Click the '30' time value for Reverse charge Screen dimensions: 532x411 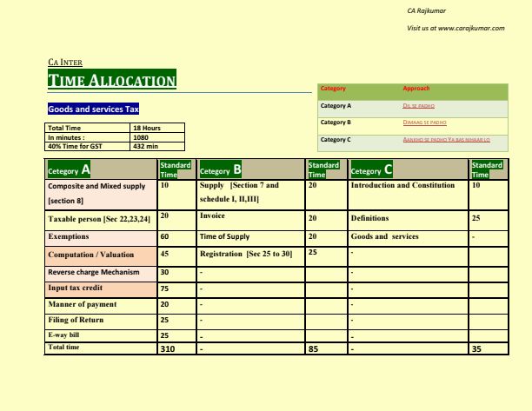point(176,274)
